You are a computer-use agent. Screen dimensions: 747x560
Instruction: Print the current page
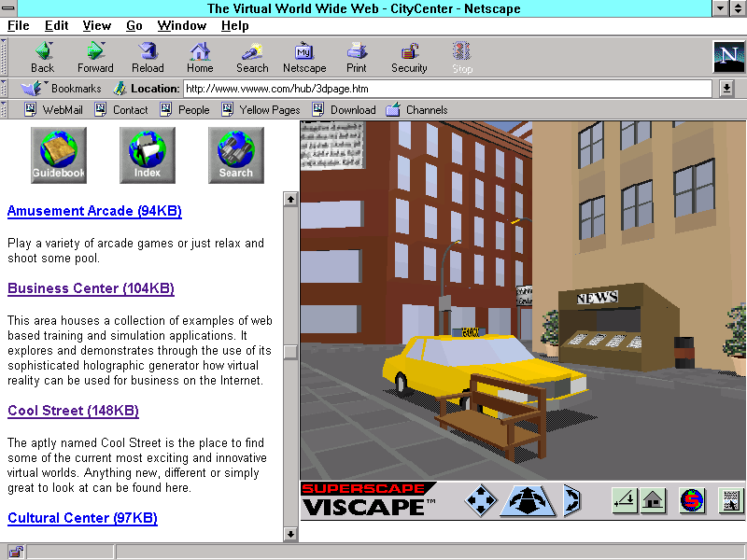[x=357, y=57]
